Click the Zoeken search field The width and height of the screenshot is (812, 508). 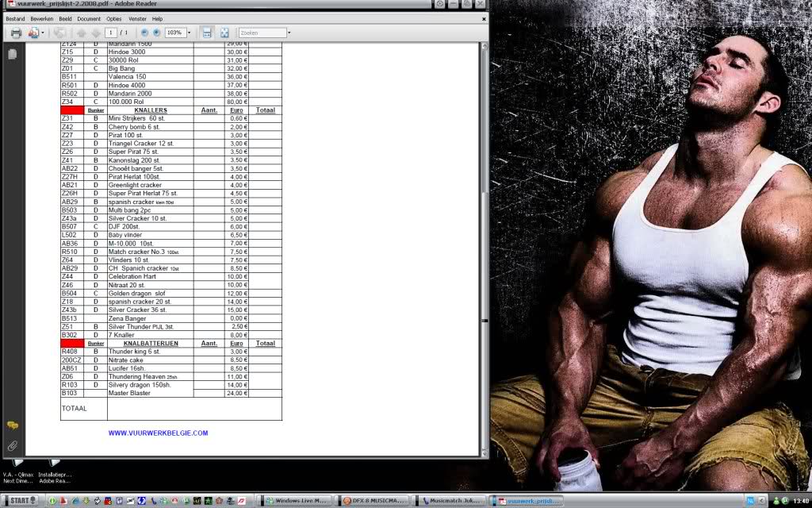262,33
